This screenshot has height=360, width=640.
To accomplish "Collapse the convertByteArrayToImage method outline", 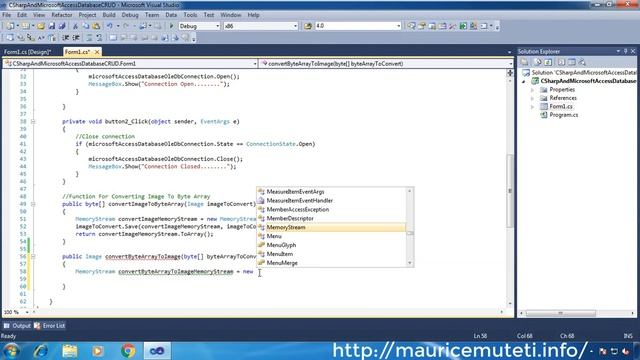I will coord(33,257).
